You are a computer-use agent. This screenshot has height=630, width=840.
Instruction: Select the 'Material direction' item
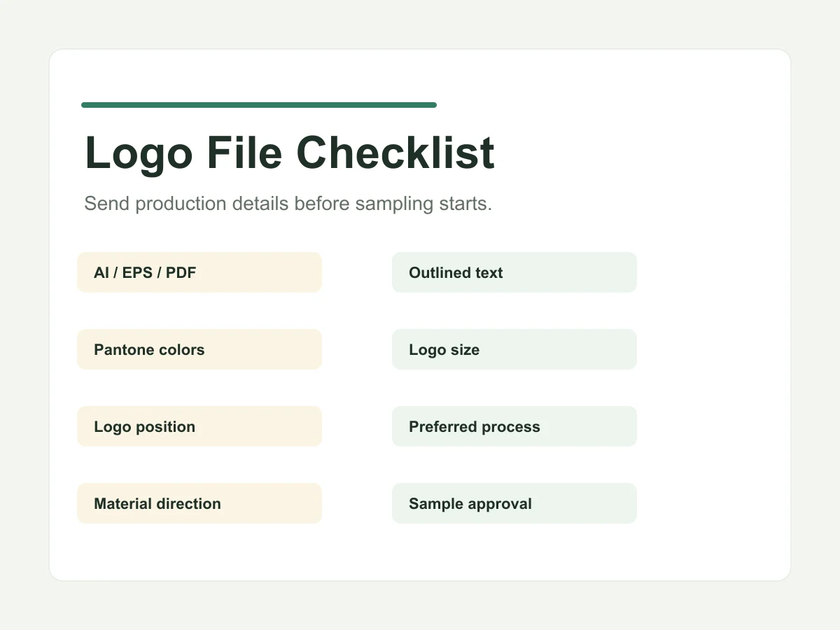(199, 503)
